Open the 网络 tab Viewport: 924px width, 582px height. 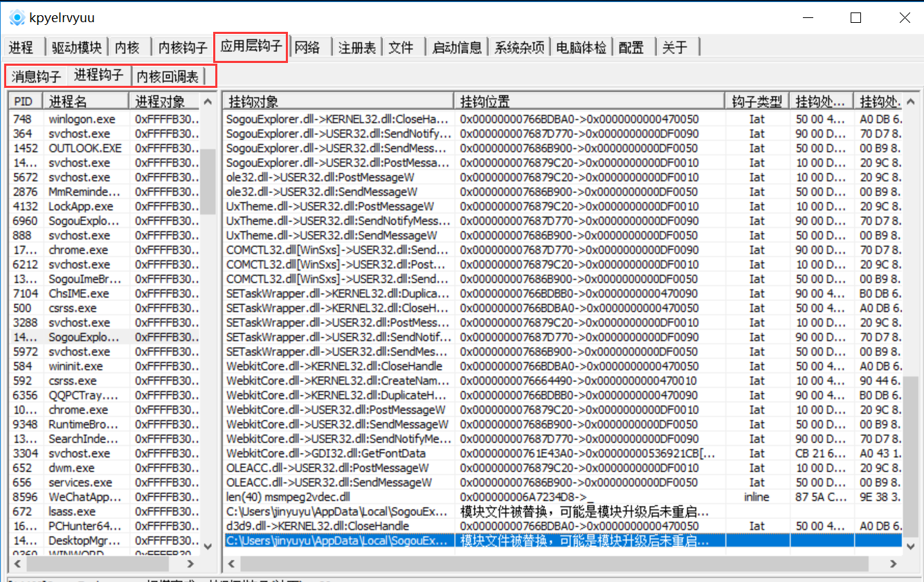307,47
